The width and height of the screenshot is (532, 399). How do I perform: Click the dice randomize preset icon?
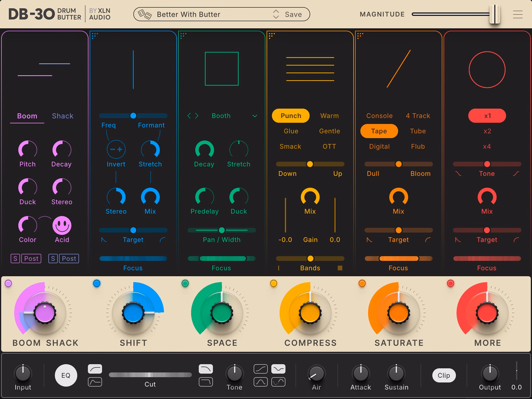coord(145,14)
